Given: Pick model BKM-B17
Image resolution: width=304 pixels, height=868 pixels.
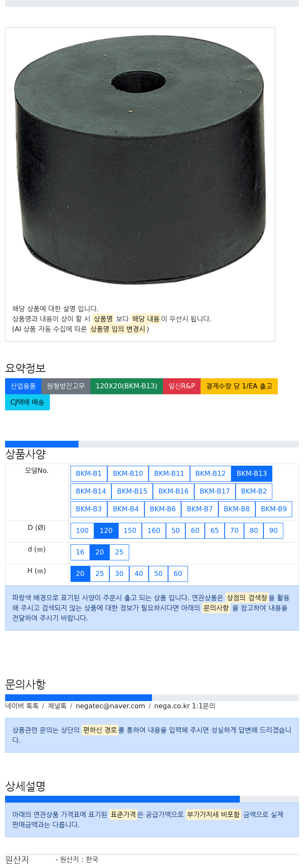Looking at the screenshot, I should pyautogui.click(x=214, y=491).
